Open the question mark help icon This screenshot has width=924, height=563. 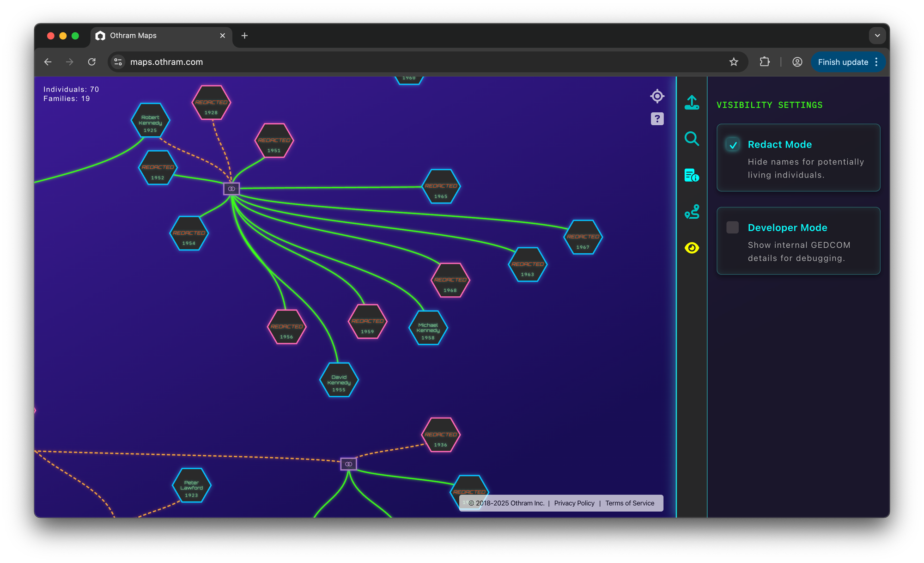[x=657, y=119]
